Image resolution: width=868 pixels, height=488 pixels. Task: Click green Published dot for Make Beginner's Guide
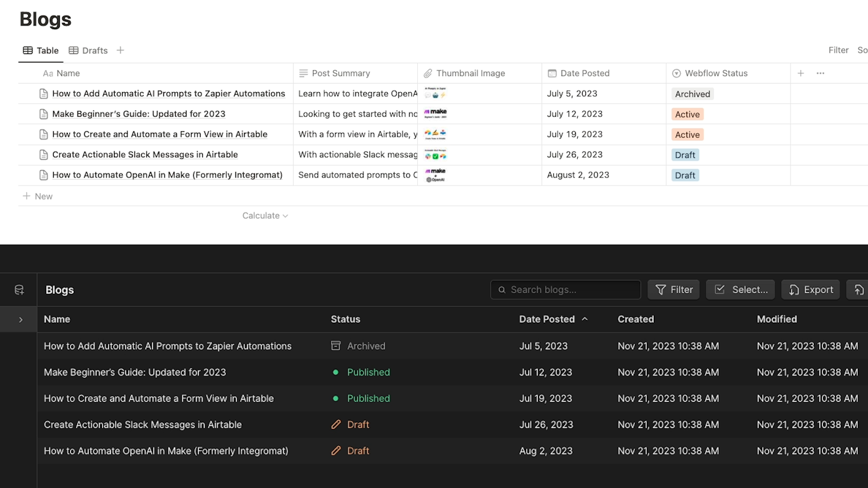(336, 372)
